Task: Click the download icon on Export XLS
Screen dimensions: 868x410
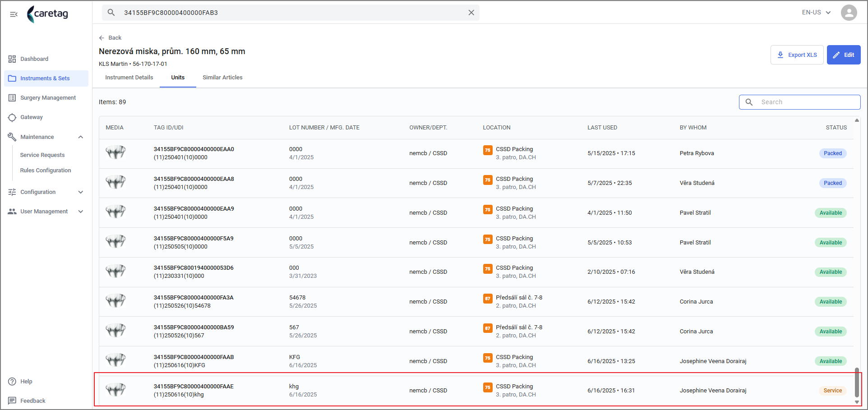Action: point(780,55)
